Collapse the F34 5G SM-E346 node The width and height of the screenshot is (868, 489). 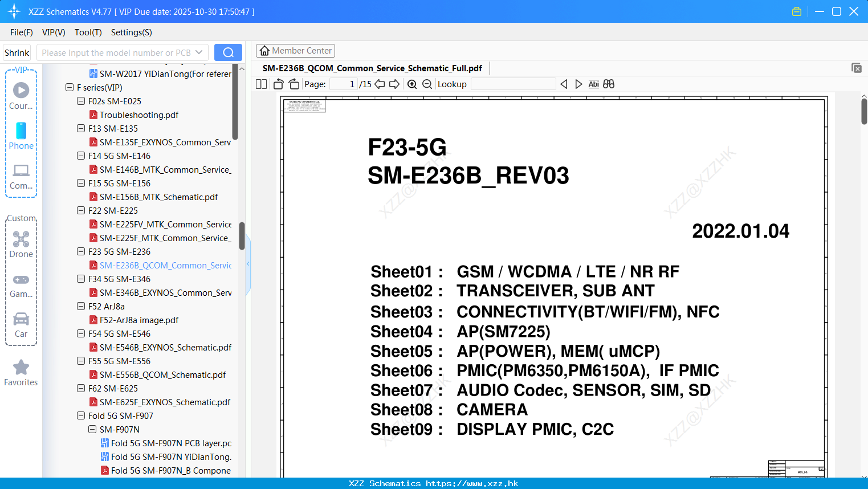pos(81,279)
